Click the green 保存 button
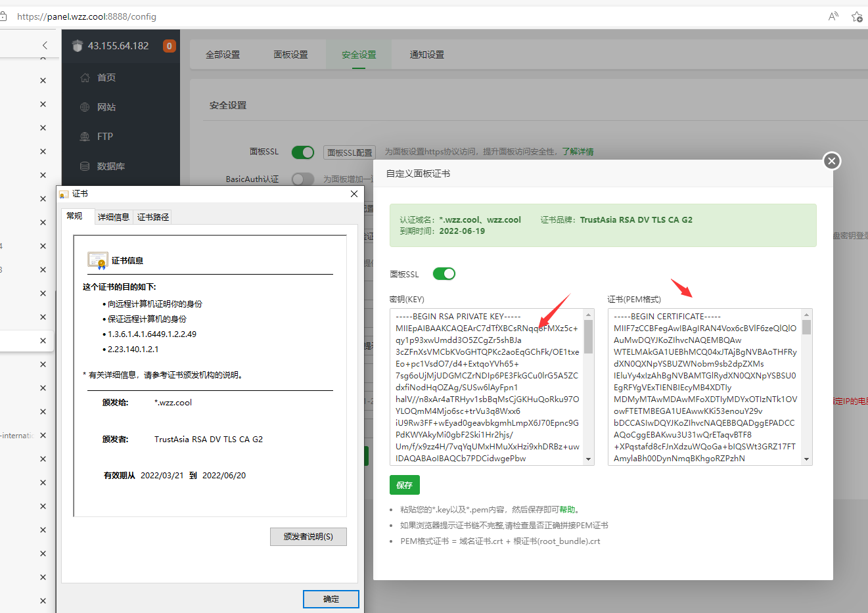Image resolution: width=868 pixels, height=613 pixels. tap(405, 485)
